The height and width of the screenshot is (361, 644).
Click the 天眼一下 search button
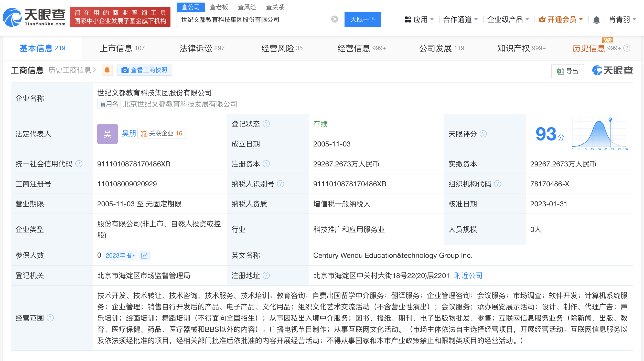pyautogui.click(x=363, y=19)
